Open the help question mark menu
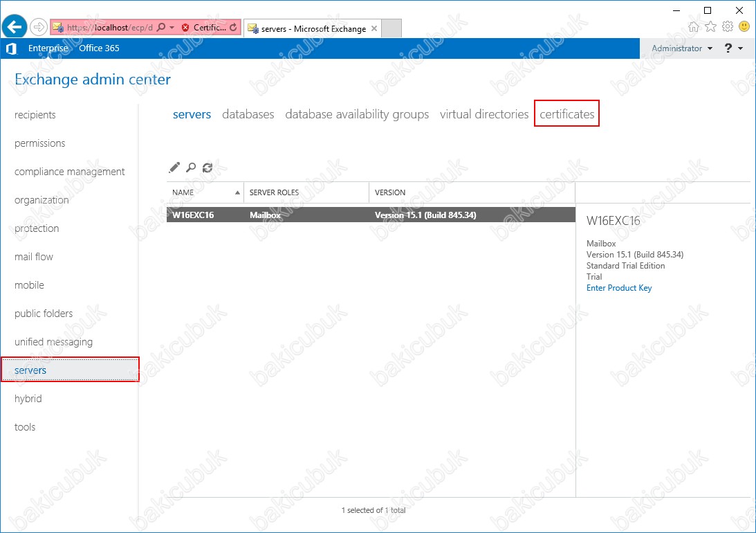This screenshot has height=533, width=756. 733,48
